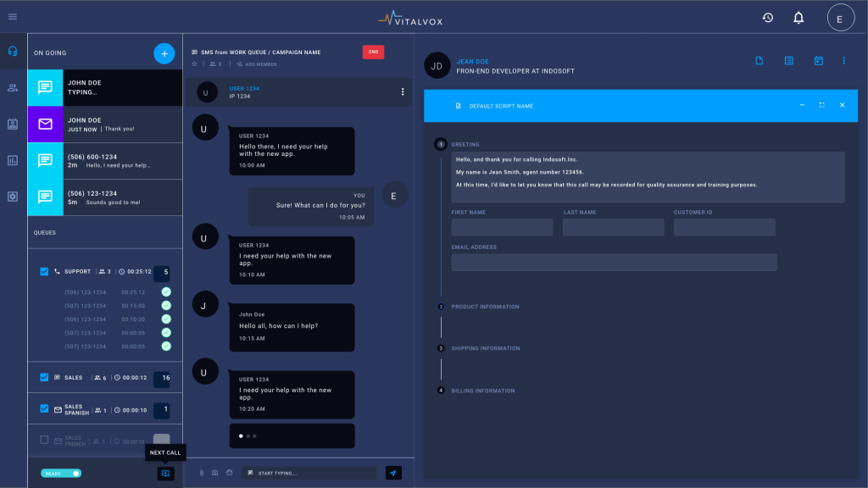The width and height of the screenshot is (868, 488).
Task: Click the notifications bell icon
Action: (x=798, y=18)
